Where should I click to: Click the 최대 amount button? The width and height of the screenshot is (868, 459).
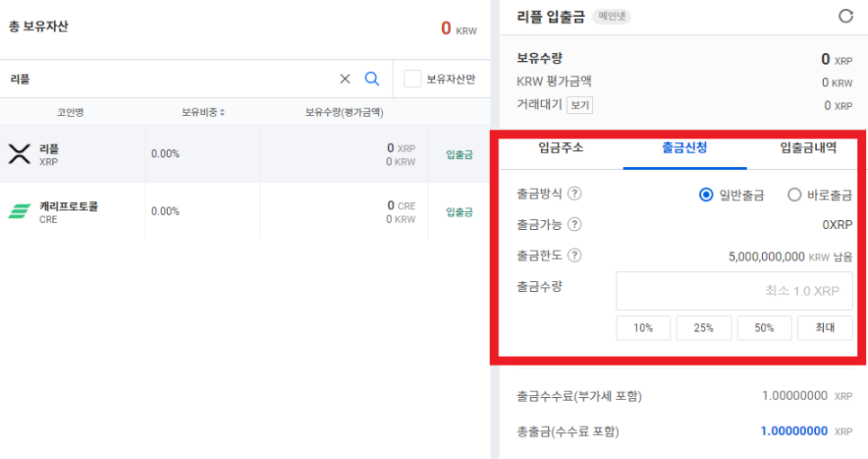pyautogui.click(x=825, y=328)
